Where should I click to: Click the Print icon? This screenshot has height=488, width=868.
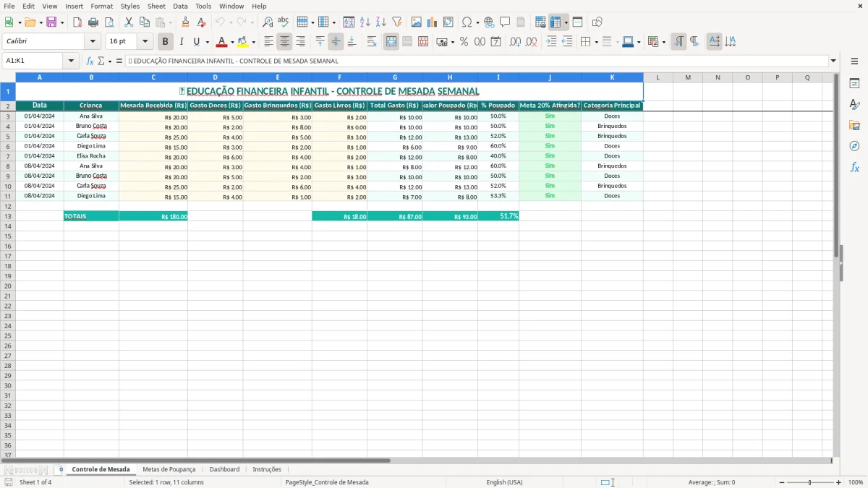click(93, 22)
